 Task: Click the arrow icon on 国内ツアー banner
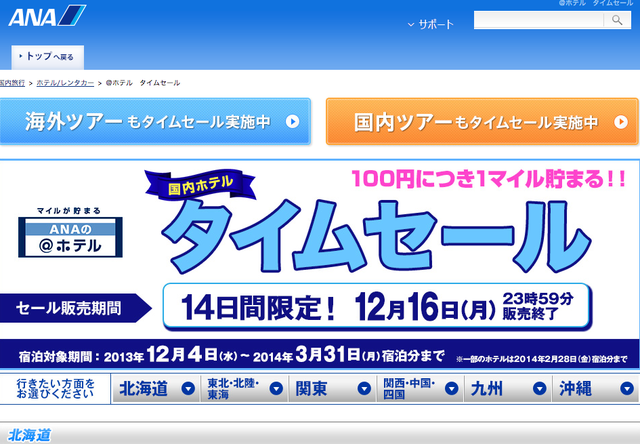tap(621, 122)
